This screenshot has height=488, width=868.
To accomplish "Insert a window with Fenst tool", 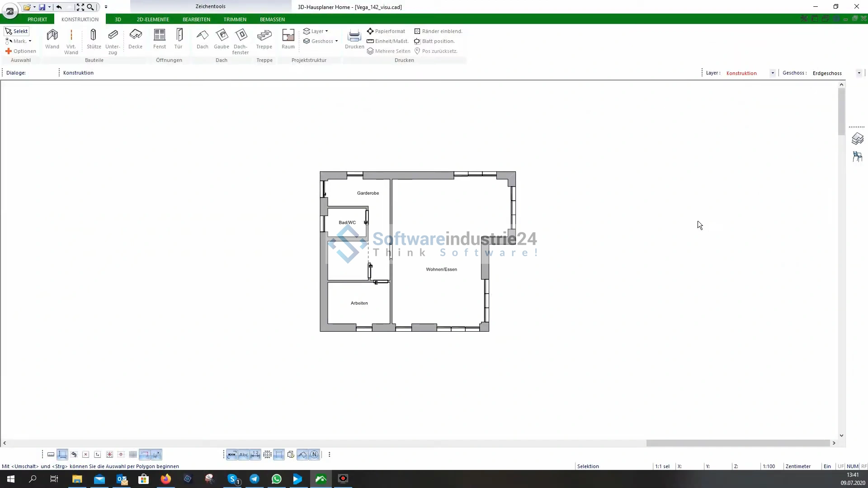I will [x=160, y=39].
